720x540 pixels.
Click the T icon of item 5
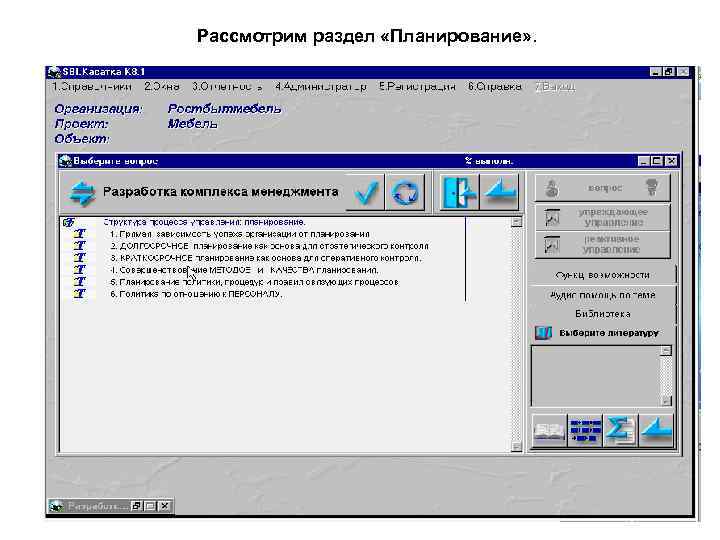coord(80,281)
